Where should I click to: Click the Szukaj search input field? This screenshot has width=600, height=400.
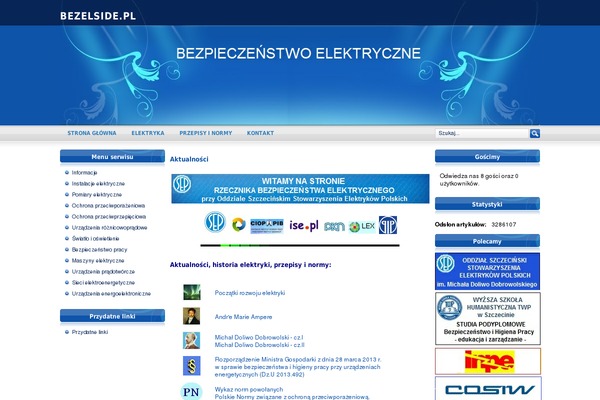(481, 133)
